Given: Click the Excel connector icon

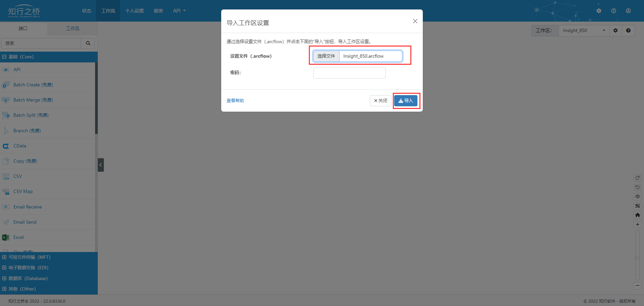Looking at the screenshot, I should 6,238.
